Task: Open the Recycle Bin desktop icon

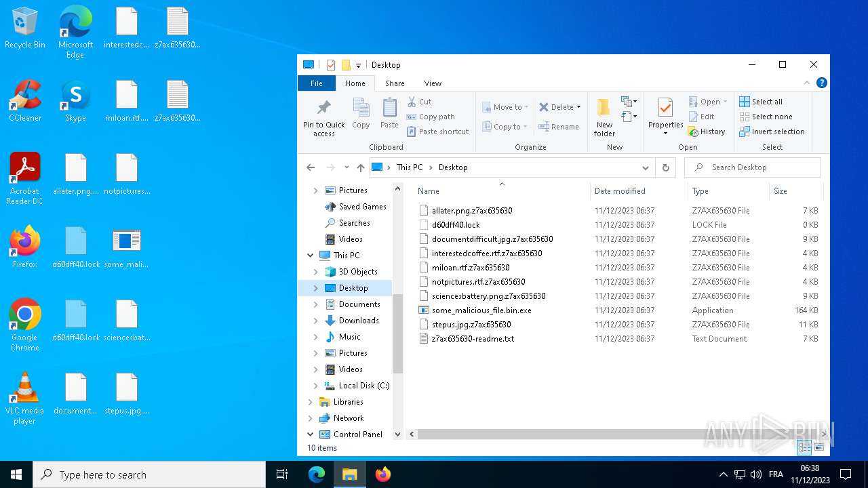Action: click(x=25, y=28)
